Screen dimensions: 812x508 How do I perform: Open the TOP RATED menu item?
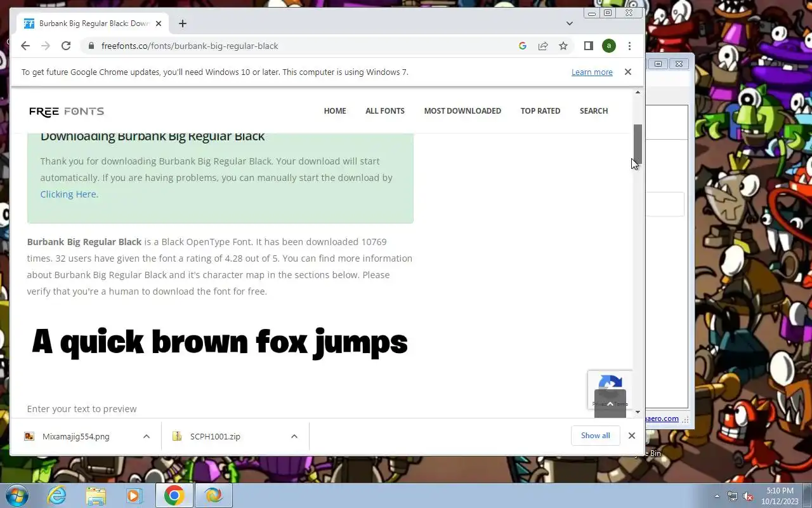coord(540,110)
